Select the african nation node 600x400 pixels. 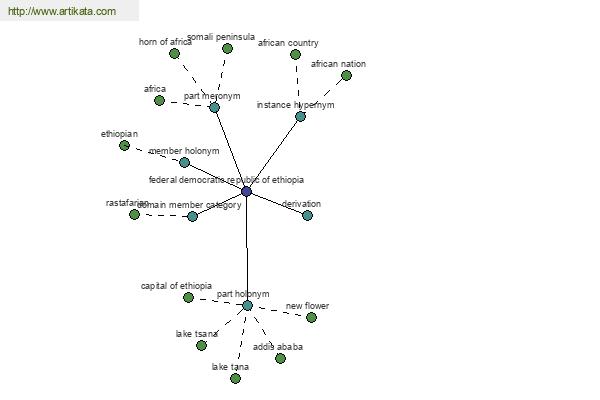(346, 76)
